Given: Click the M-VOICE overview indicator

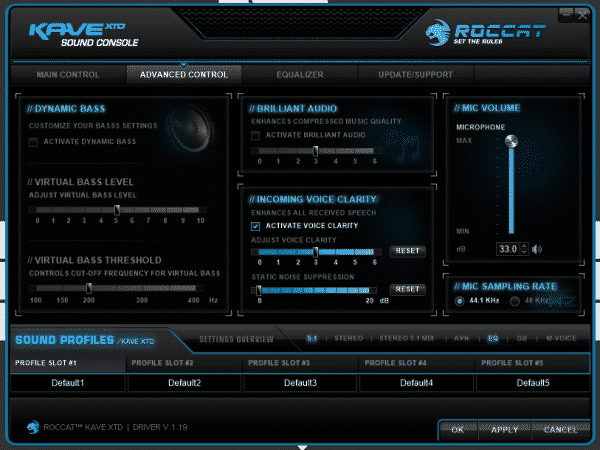Looking at the screenshot, I should click(x=561, y=338).
